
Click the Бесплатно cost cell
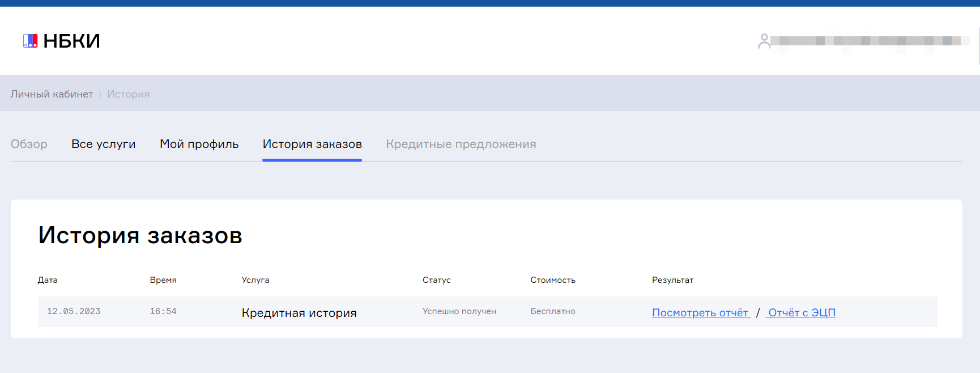pyautogui.click(x=553, y=311)
